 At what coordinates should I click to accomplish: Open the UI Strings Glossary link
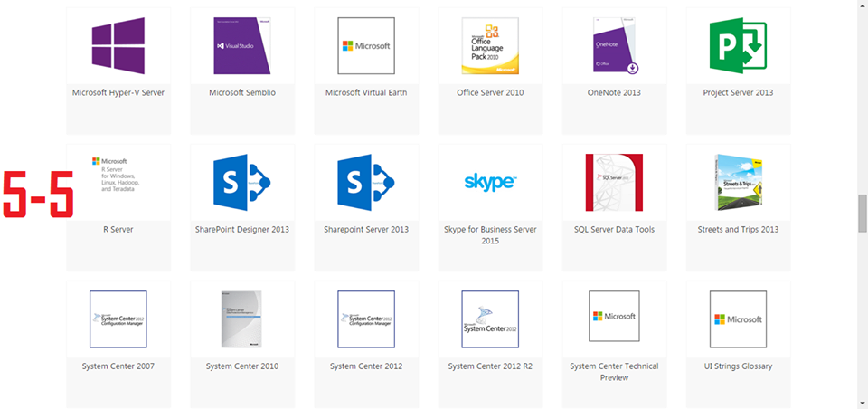pos(738,366)
